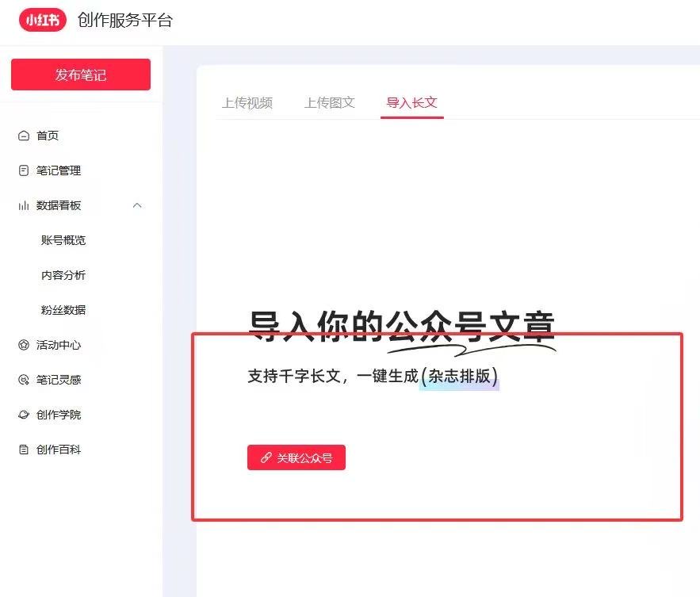Click the 活动中心 star badge icon
Screen dimensions: 700x597
pyautogui.click(x=24, y=345)
